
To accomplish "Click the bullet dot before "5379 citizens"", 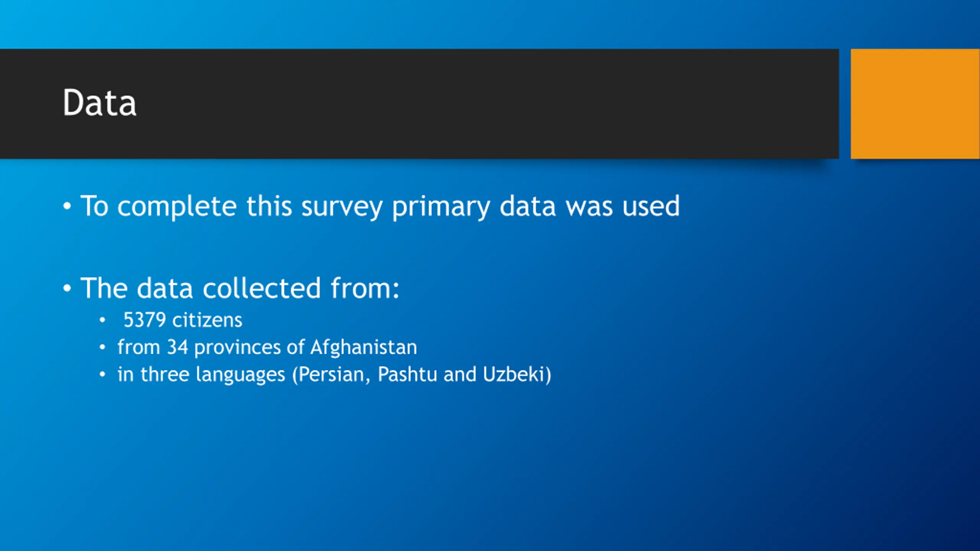I will pyautogui.click(x=102, y=320).
